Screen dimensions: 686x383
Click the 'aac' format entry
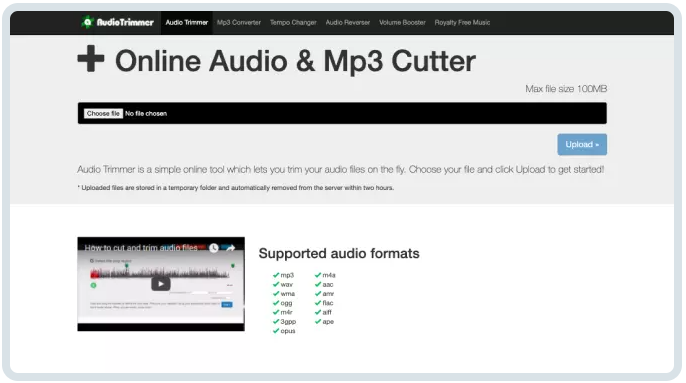[x=324, y=284]
